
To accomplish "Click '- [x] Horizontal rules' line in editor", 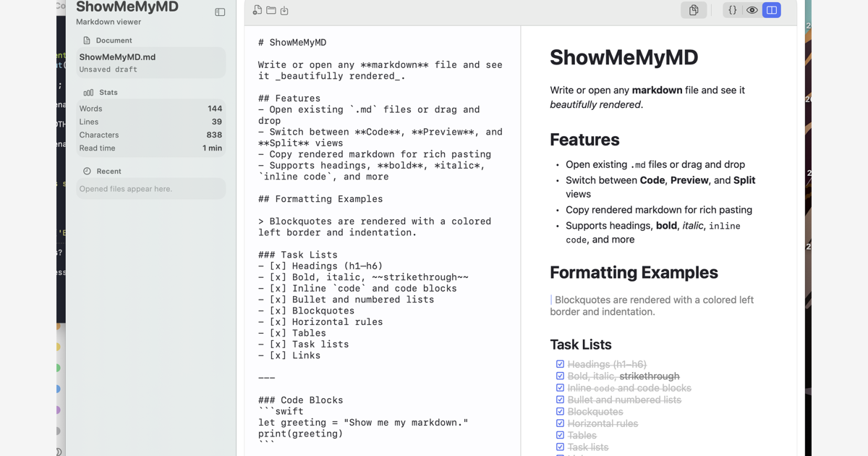I will click(x=320, y=322).
